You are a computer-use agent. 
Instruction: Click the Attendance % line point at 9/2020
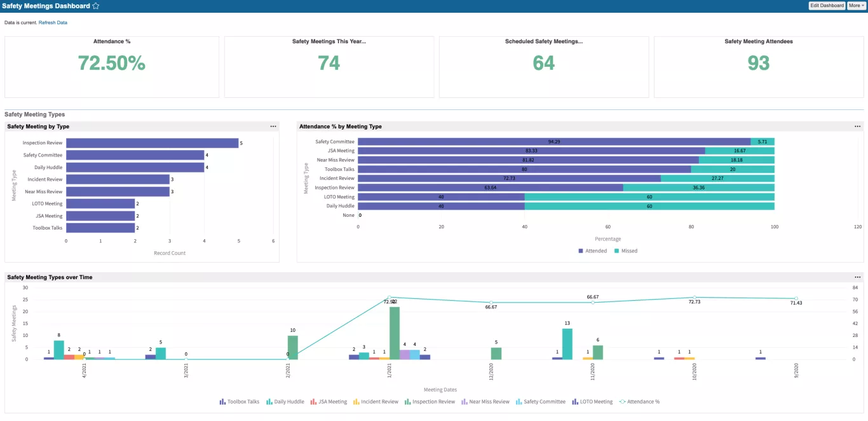coord(796,299)
